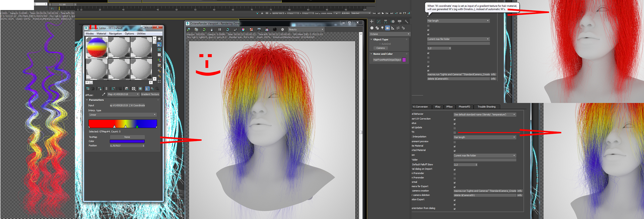644x219 pixels.
Task: Switch to the Trouble Shooting tab
Action: coord(486,107)
